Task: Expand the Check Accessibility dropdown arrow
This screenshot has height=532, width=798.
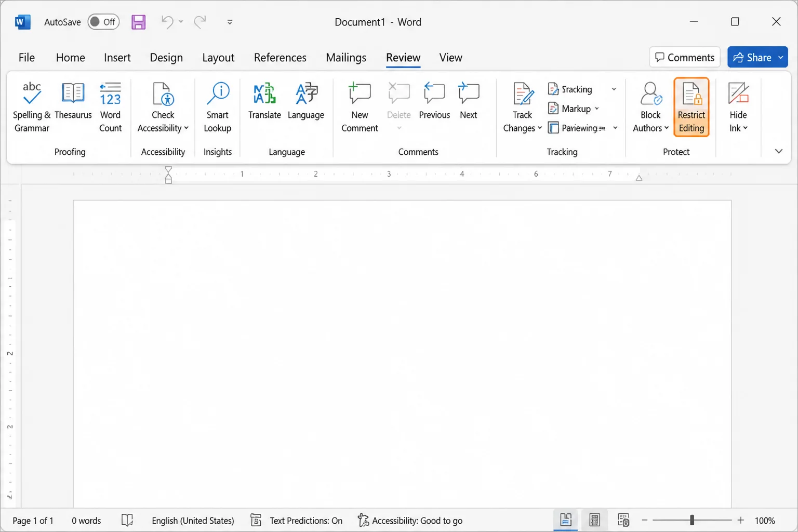Action: pos(186,128)
